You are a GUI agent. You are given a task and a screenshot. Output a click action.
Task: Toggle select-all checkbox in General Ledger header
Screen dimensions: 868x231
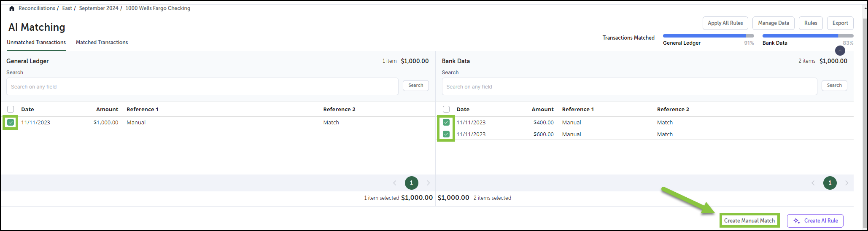[x=11, y=109]
